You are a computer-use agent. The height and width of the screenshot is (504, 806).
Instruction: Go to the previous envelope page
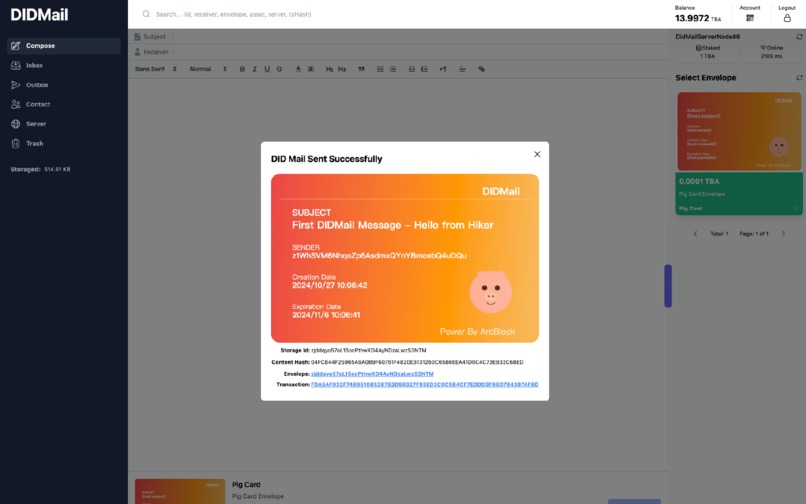695,233
